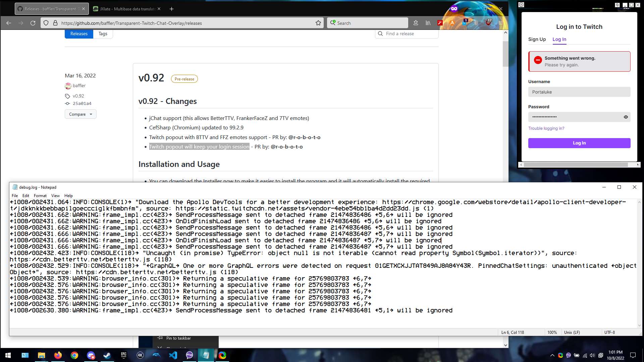Open the Avast extension icon
The width and height of the screenshot is (644, 362).
452,23
